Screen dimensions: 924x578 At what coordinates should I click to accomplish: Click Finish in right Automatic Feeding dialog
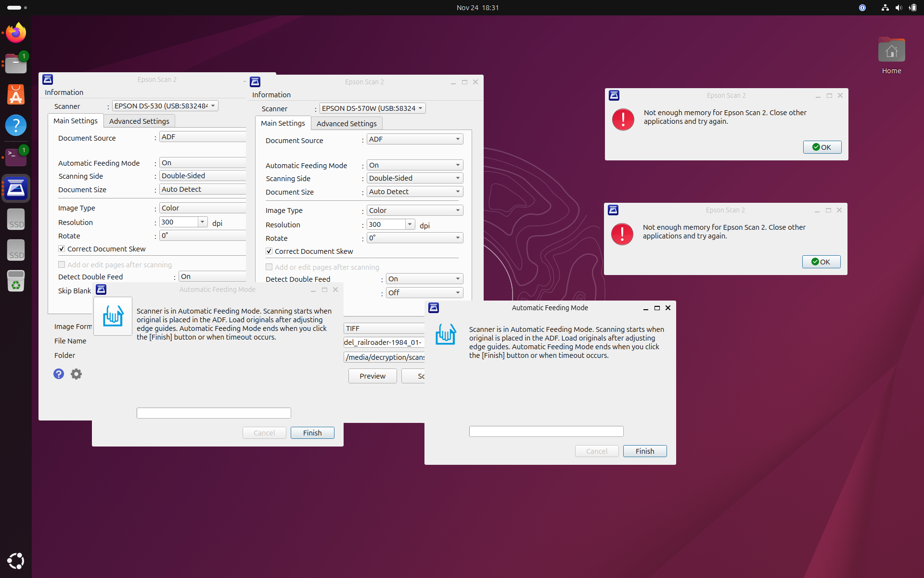[x=644, y=451]
